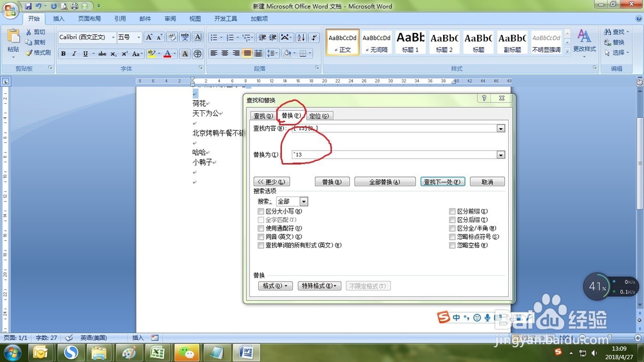Open the 审阅 ribbon tab
644x362 pixels.
pos(170,19)
